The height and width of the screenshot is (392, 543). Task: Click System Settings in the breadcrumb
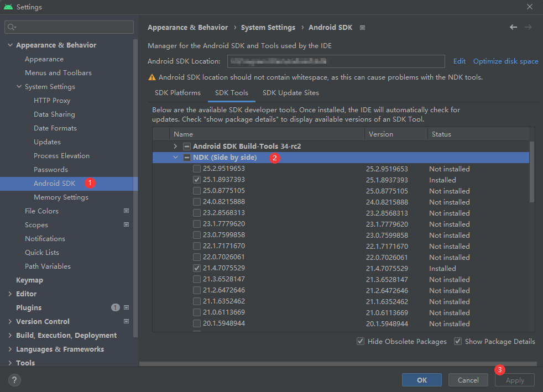click(268, 27)
